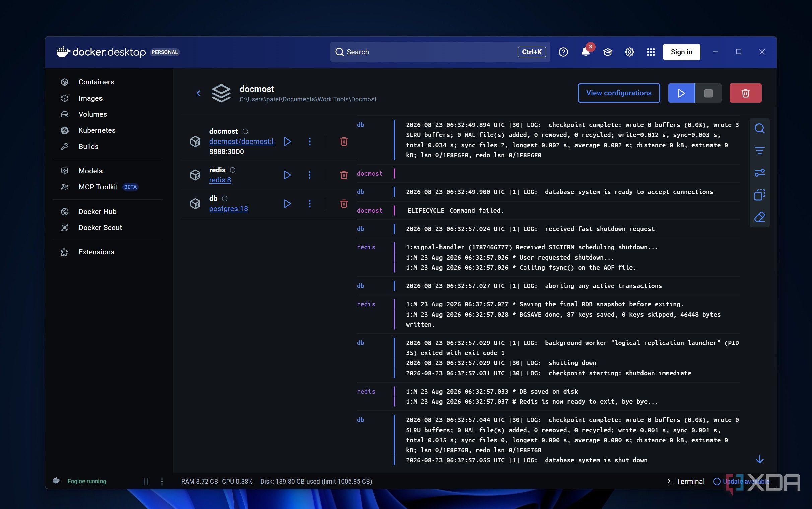This screenshot has height=509, width=812.
Task: Delete the docmost container
Action: tap(344, 142)
